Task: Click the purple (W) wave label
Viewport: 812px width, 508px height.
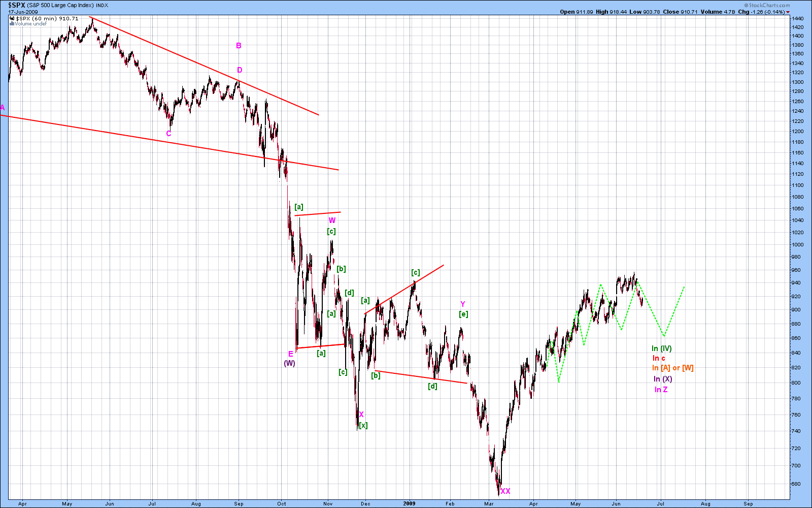Action: [289, 363]
